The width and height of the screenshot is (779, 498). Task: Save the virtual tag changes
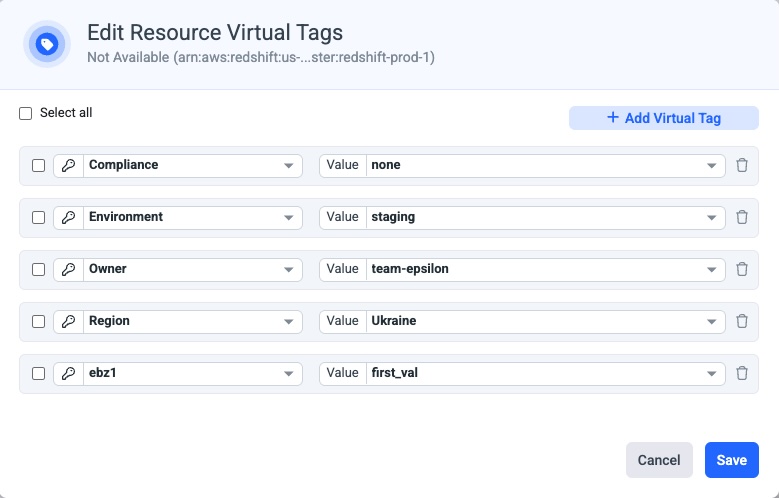click(731, 460)
